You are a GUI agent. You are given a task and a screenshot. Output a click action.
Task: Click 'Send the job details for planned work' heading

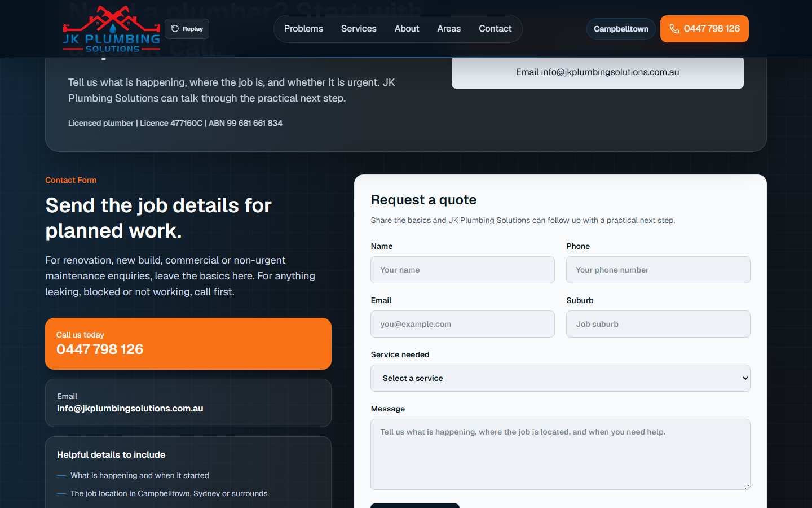click(158, 218)
